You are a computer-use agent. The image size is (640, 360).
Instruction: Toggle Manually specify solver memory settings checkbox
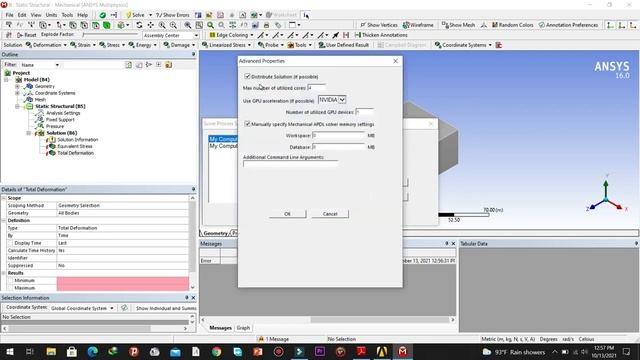coord(247,124)
